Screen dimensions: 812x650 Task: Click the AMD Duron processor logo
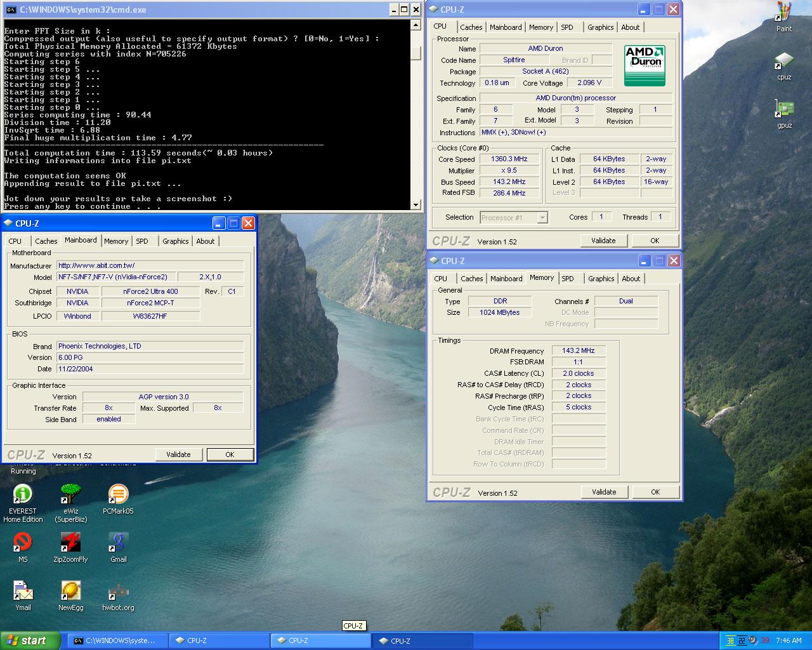coord(645,65)
